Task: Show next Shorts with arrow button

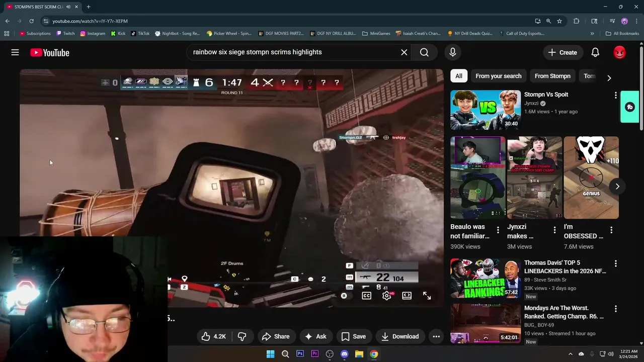Action: pyautogui.click(x=617, y=186)
